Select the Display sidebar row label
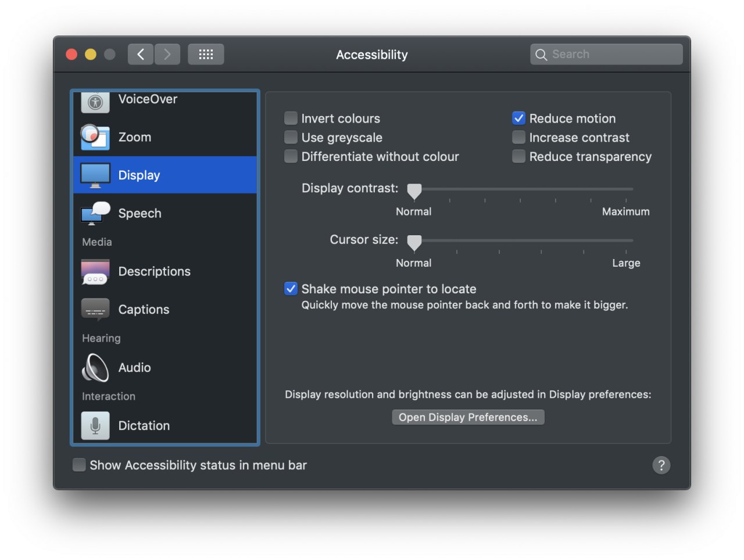 139,175
